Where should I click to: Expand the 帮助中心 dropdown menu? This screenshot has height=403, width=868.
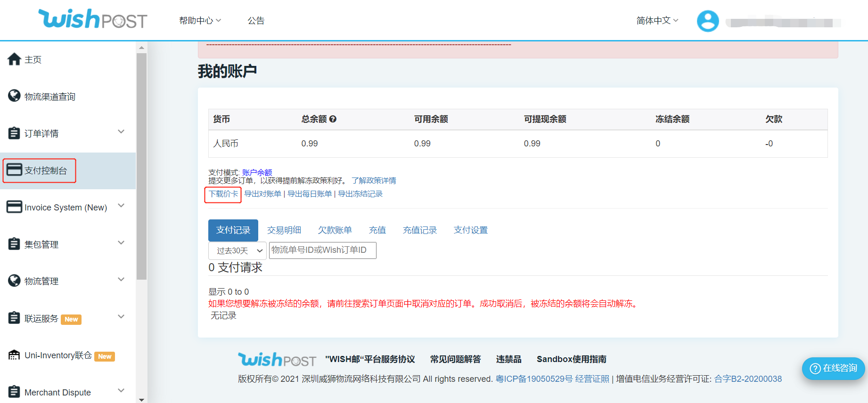pyautogui.click(x=200, y=21)
